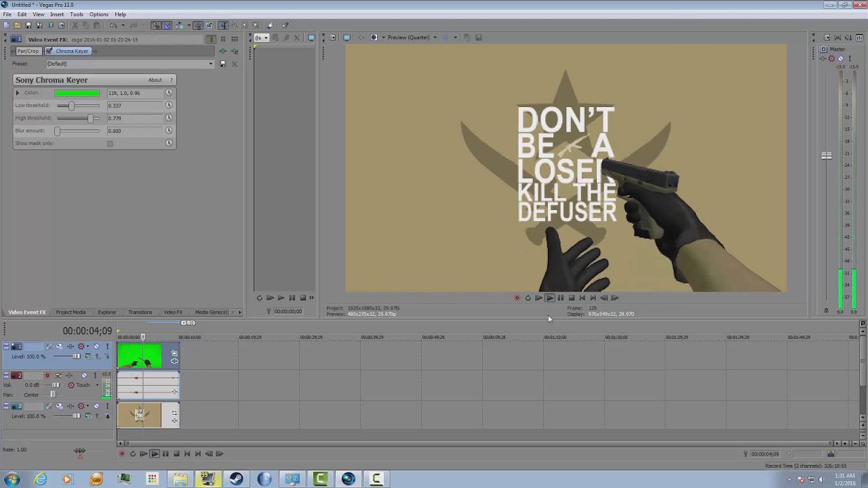This screenshot has height=488, width=868.
Task: Click the High threshold animate clock icon
Action: (x=169, y=118)
